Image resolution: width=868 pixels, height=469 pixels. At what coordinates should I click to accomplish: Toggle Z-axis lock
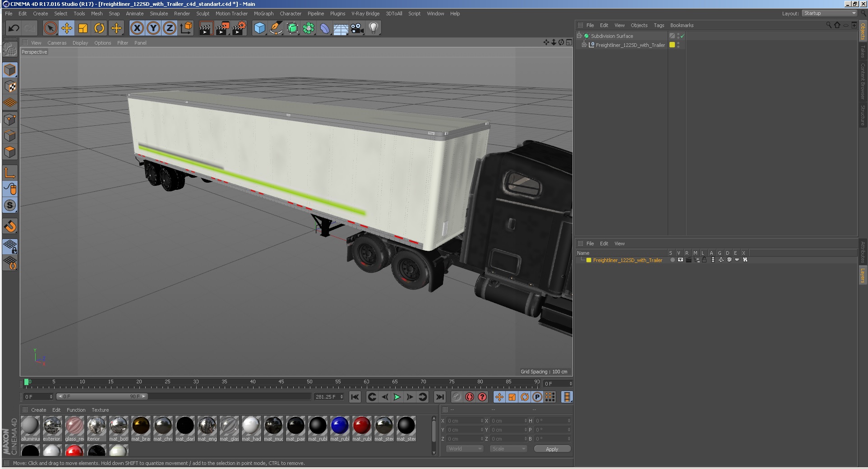(170, 28)
